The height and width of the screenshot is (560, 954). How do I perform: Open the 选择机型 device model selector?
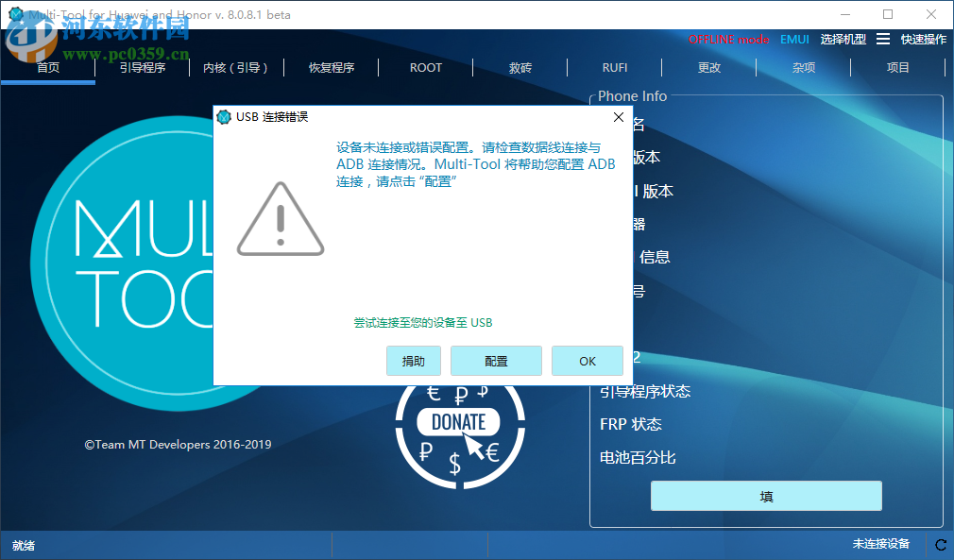click(843, 39)
